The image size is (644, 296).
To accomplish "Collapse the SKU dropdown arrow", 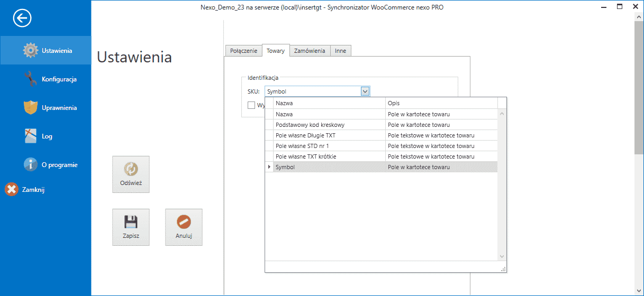I will pyautogui.click(x=365, y=91).
